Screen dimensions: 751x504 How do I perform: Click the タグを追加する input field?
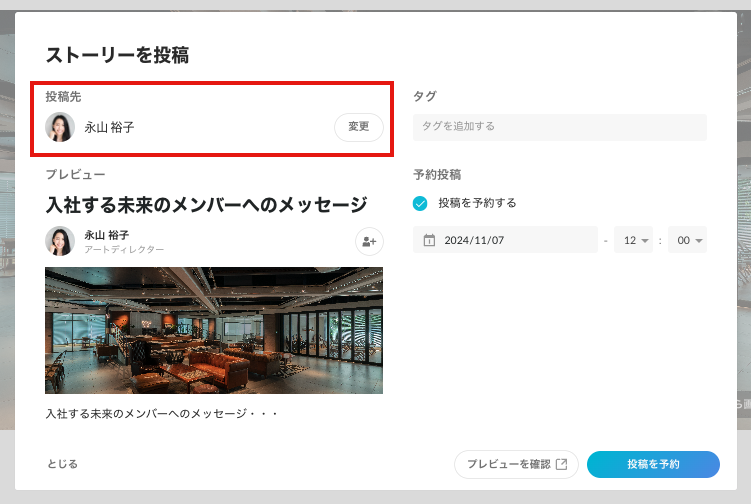[x=560, y=127]
